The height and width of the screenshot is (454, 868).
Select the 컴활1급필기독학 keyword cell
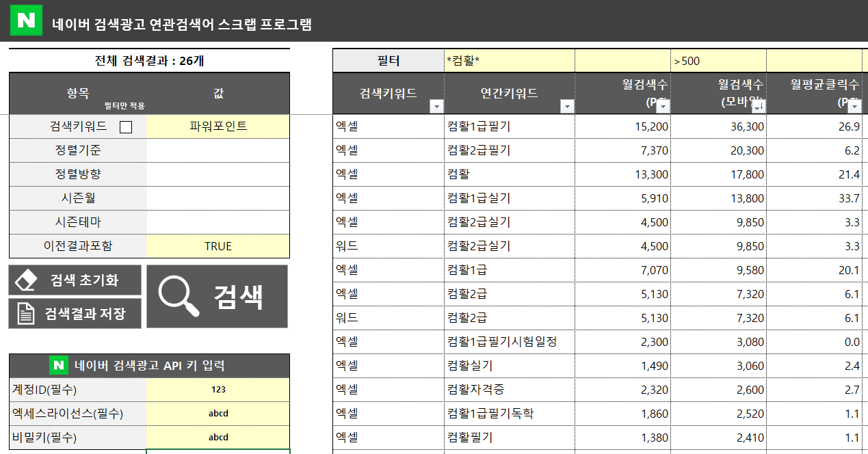(510, 414)
